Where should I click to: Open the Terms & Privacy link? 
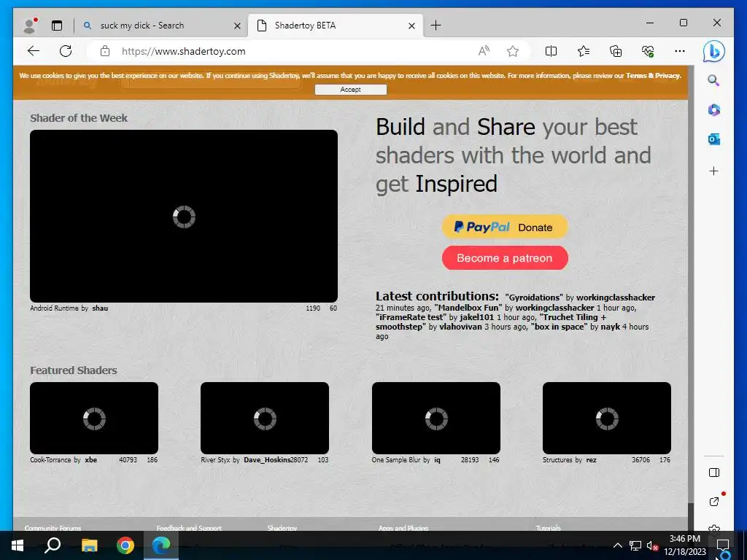click(653, 75)
